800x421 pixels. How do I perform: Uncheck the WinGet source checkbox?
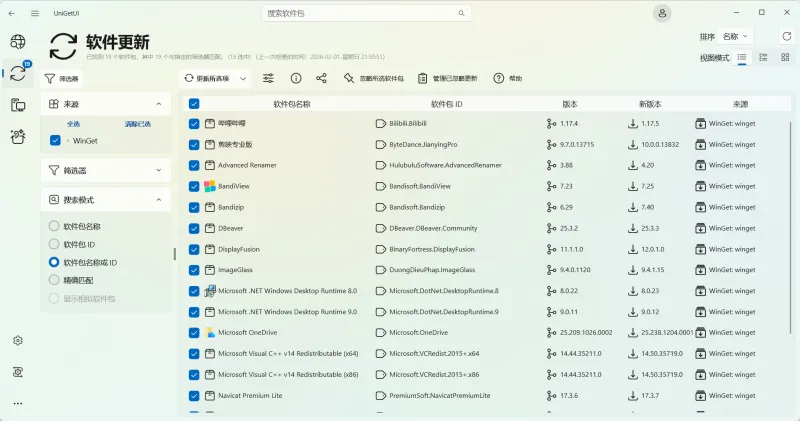55,140
